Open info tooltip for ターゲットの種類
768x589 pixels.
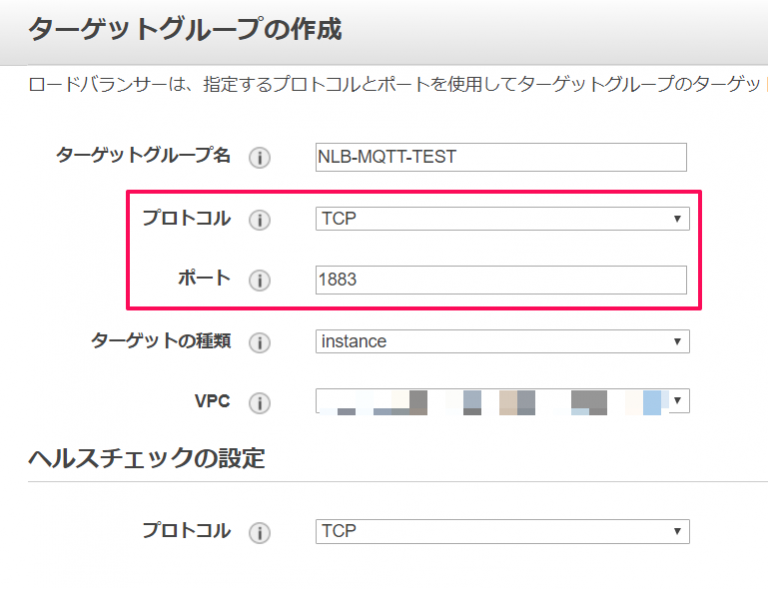[x=260, y=342]
